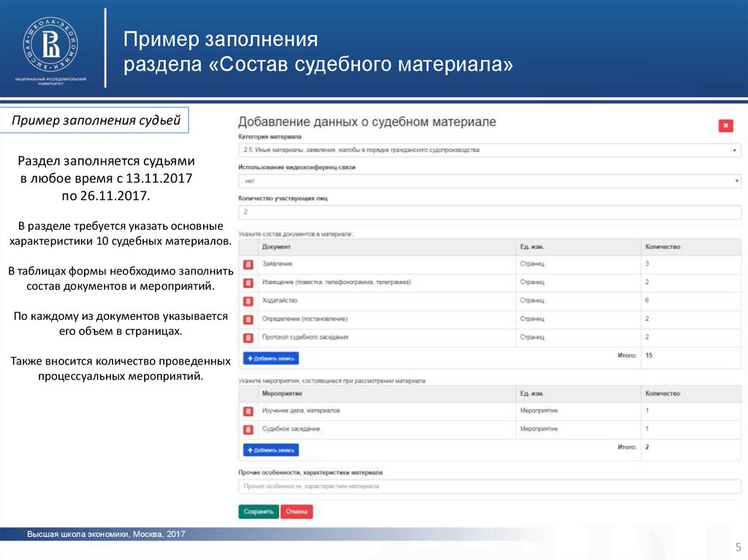The width and height of the screenshot is (748, 560).
Task: Click the Количество участвующих лиц field
Action: click(x=489, y=212)
